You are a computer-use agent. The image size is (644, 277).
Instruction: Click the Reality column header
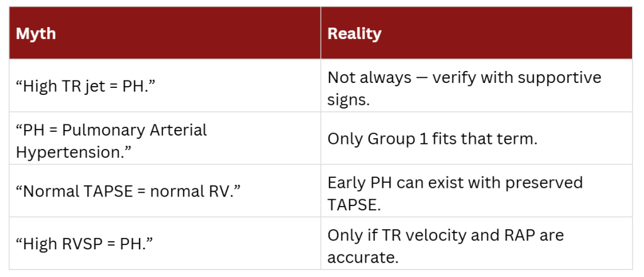(354, 33)
